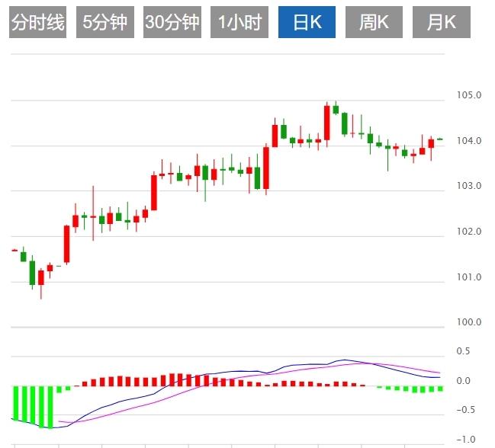Click the -0.5 MACD axis label
The height and width of the screenshot is (448, 495).
(x=466, y=410)
